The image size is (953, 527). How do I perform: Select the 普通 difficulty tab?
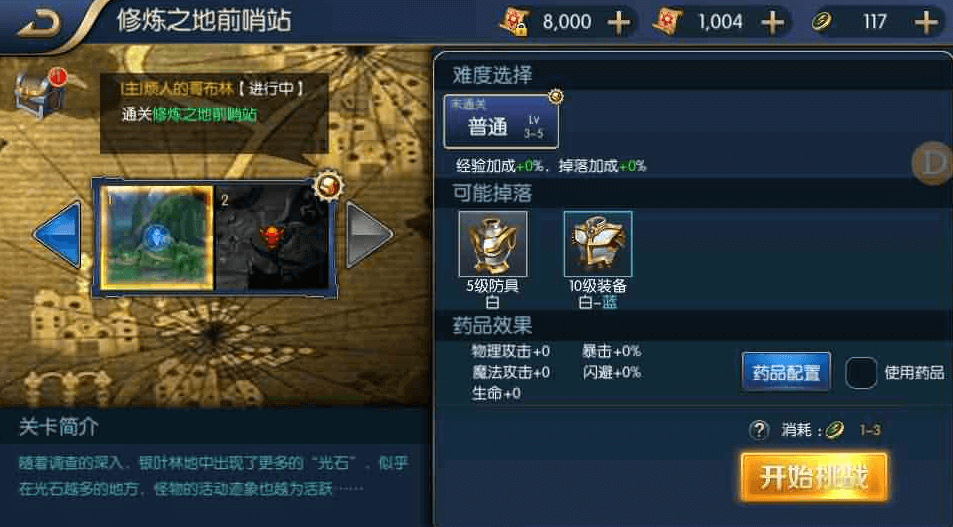[x=501, y=122]
